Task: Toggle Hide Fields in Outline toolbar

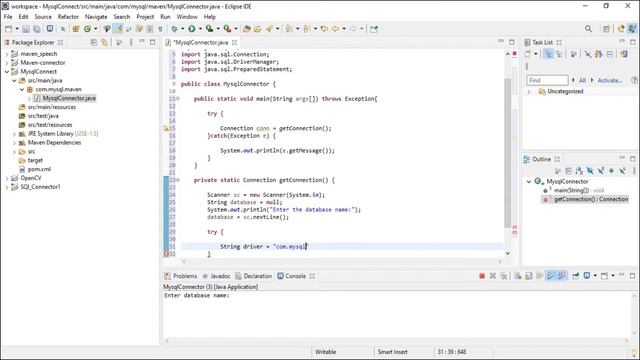Action: pyautogui.click(x=590, y=171)
